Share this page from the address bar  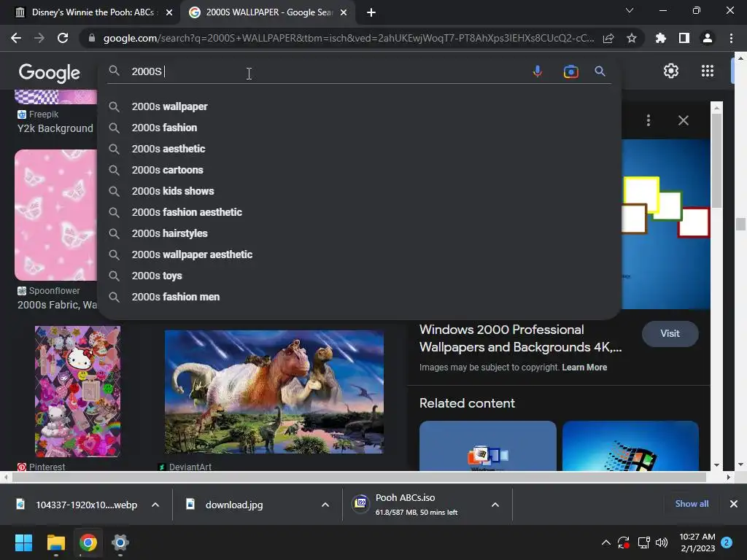tap(608, 38)
